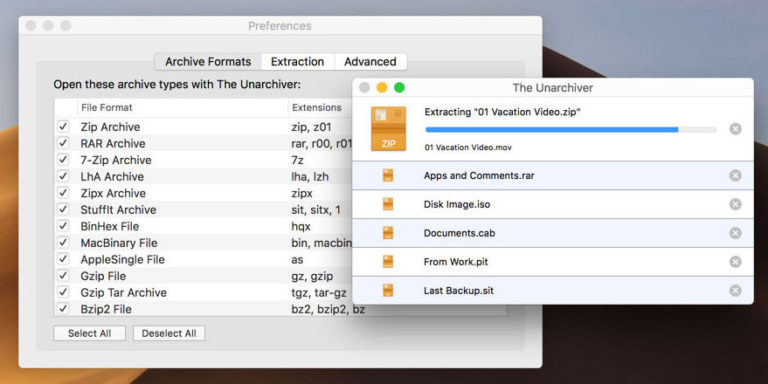Click the "7z" extensions cell

coord(297,160)
